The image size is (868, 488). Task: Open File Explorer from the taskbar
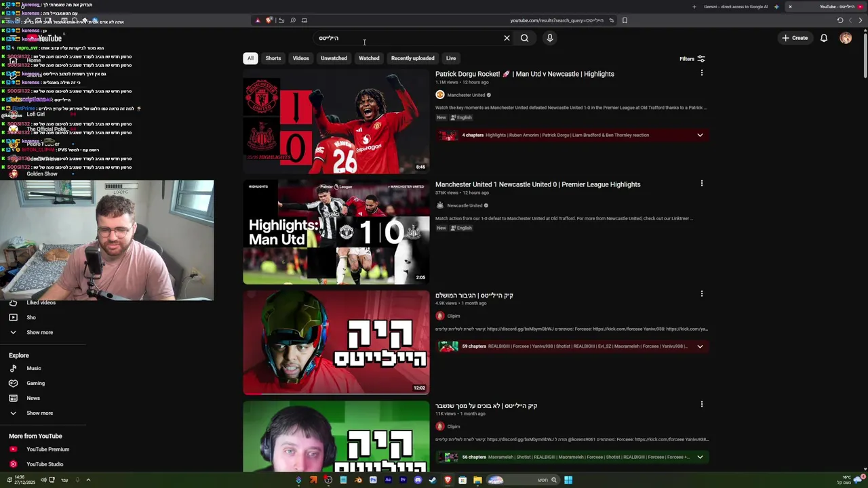pyautogui.click(x=477, y=481)
